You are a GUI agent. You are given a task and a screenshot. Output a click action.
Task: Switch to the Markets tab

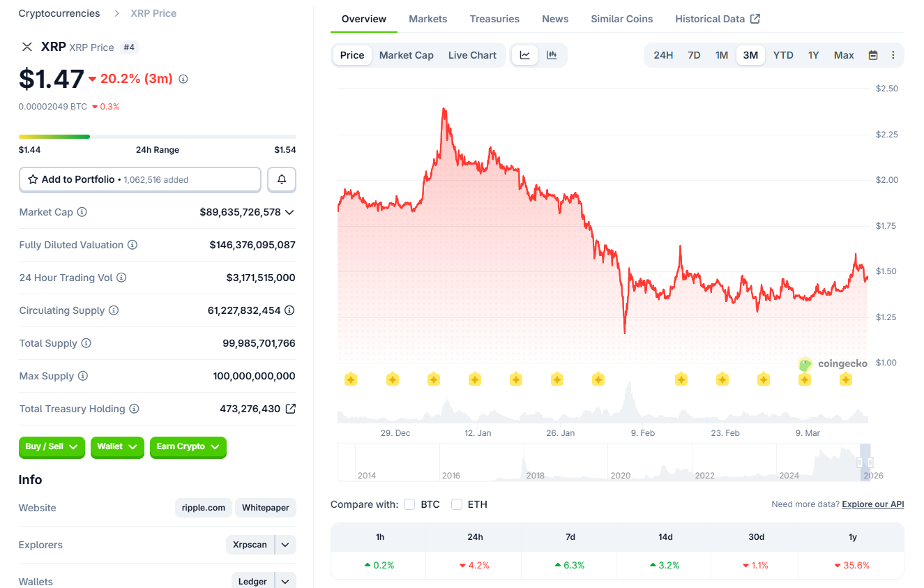[427, 19]
